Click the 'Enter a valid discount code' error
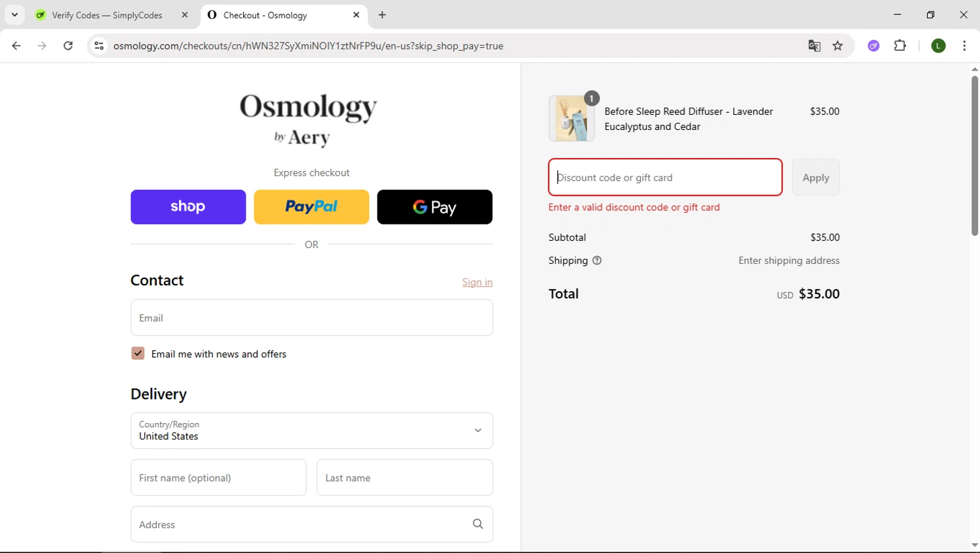The image size is (980, 553). (634, 208)
